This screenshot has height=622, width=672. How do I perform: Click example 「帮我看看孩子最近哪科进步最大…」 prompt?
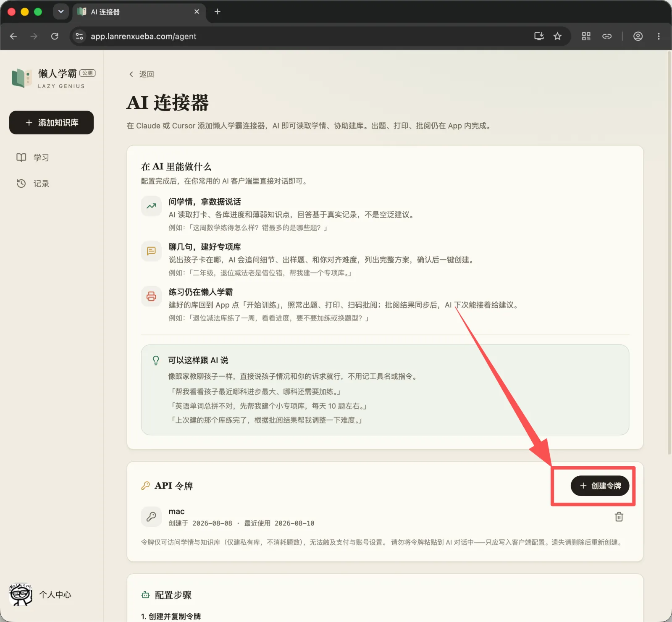(x=255, y=392)
